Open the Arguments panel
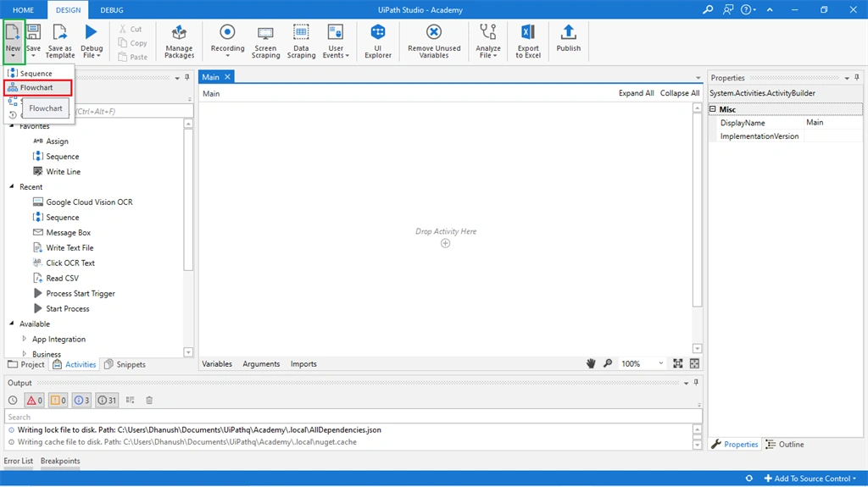This screenshot has width=868, height=487. tap(261, 363)
